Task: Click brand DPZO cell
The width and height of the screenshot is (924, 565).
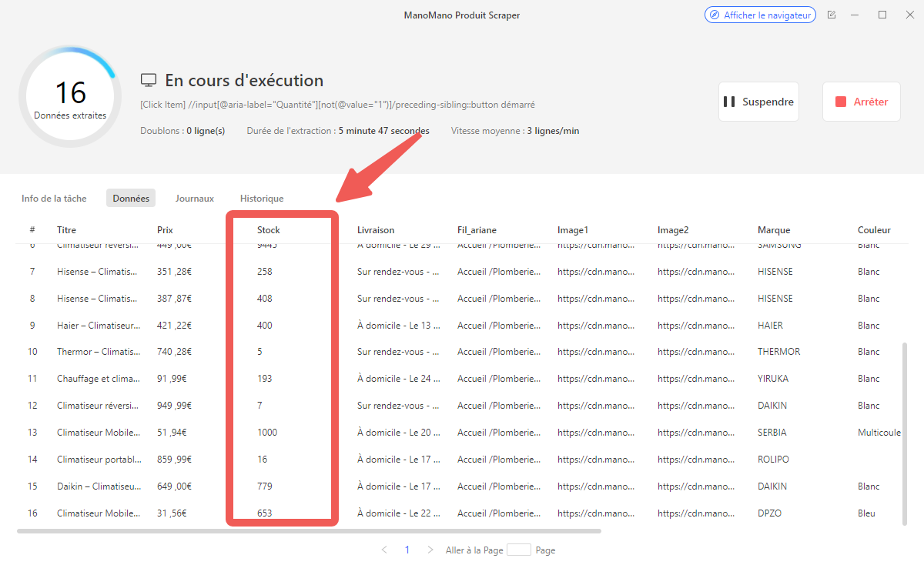Action: click(770, 513)
